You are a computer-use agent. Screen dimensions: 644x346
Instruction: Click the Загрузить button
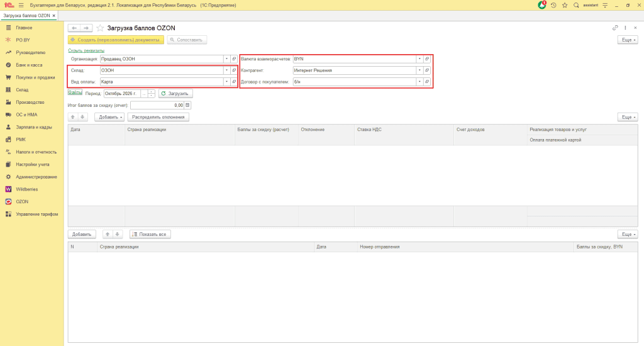coord(175,94)
